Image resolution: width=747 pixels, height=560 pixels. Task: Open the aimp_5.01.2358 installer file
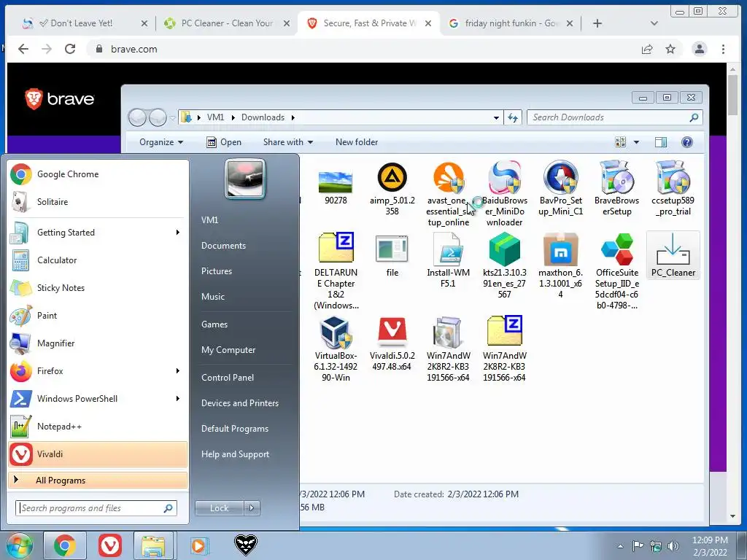pyautogui.click(x=392, y=188)
